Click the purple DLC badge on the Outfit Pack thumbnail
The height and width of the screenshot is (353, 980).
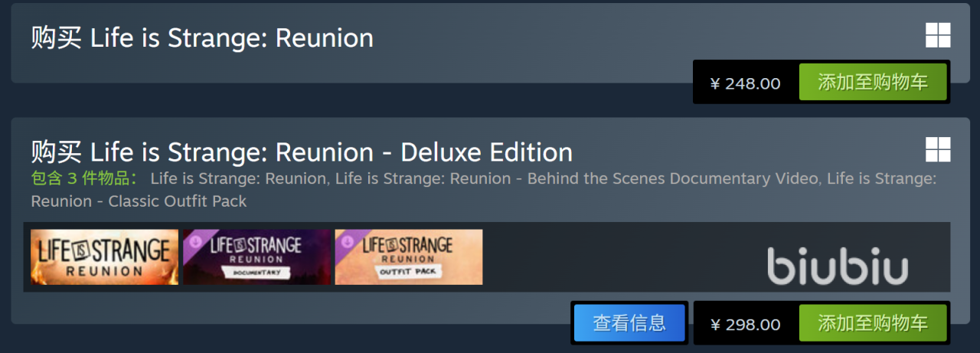tap(346, 241)
